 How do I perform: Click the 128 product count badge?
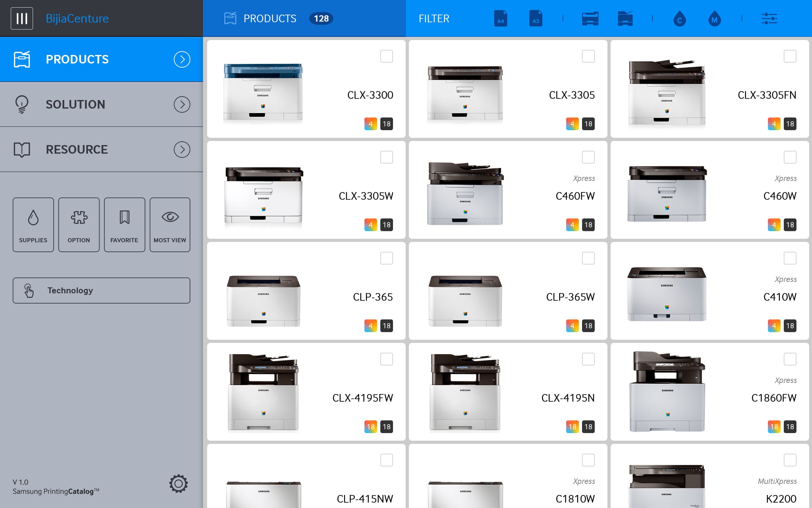click(x=321, y=18)
